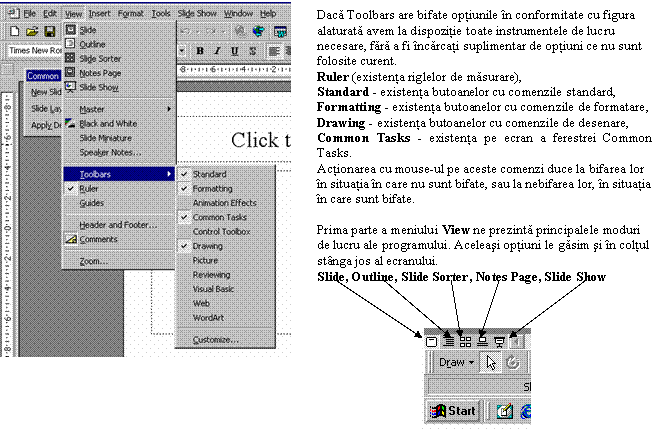This screenshot has width=665, height=429.
Task: Start Slide Show from bottom view icon
Action: 499,340
